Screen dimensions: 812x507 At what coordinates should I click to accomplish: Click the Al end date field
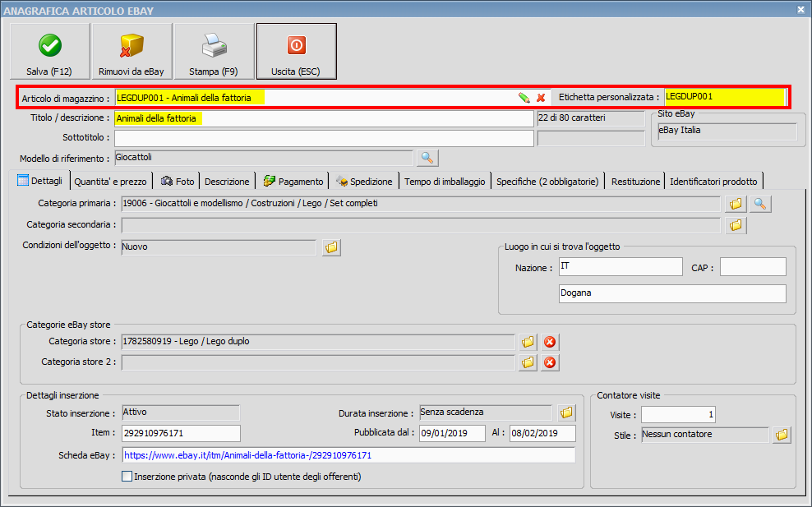[542, 434]
